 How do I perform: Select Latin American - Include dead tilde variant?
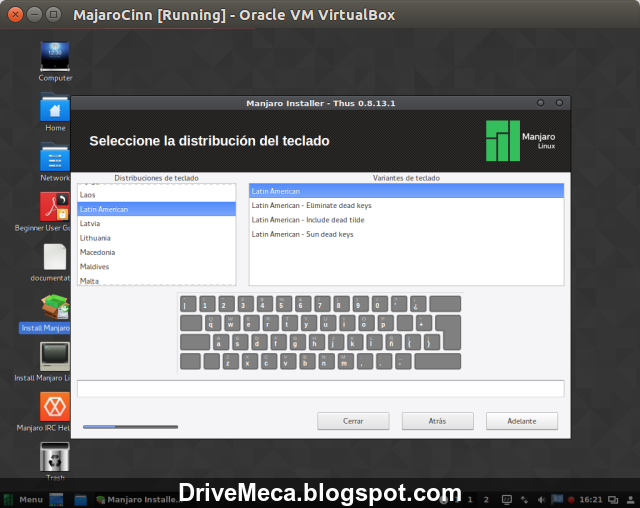(x=407, y=220)
